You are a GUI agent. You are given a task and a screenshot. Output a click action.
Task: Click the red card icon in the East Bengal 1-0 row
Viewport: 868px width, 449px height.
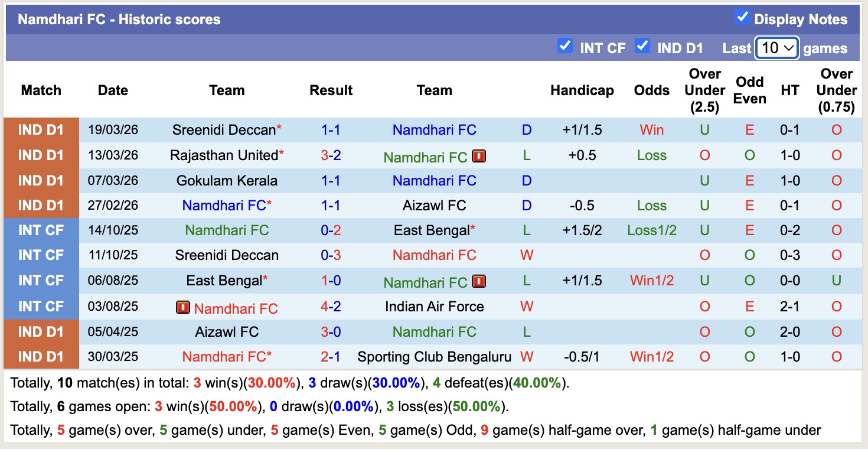(x=479, y=281)
